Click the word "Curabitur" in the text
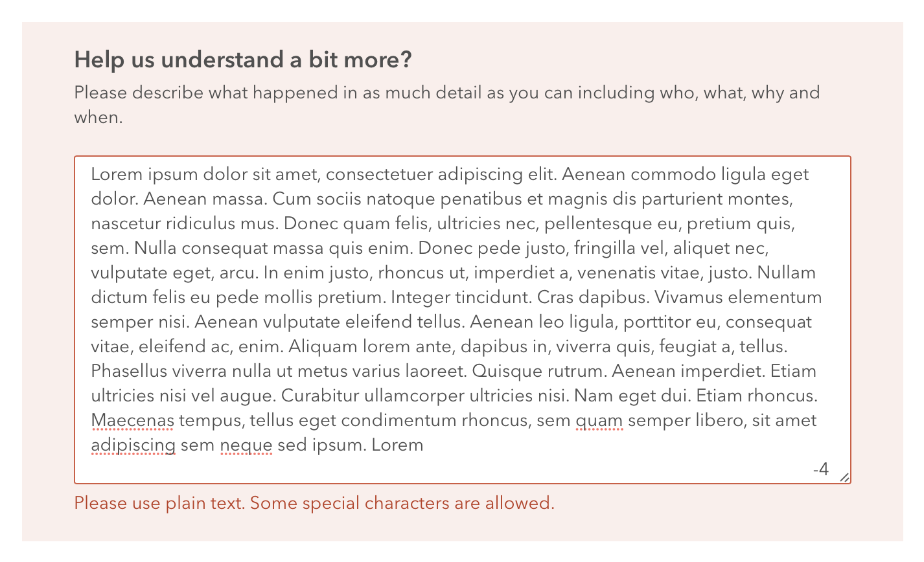 318,396
